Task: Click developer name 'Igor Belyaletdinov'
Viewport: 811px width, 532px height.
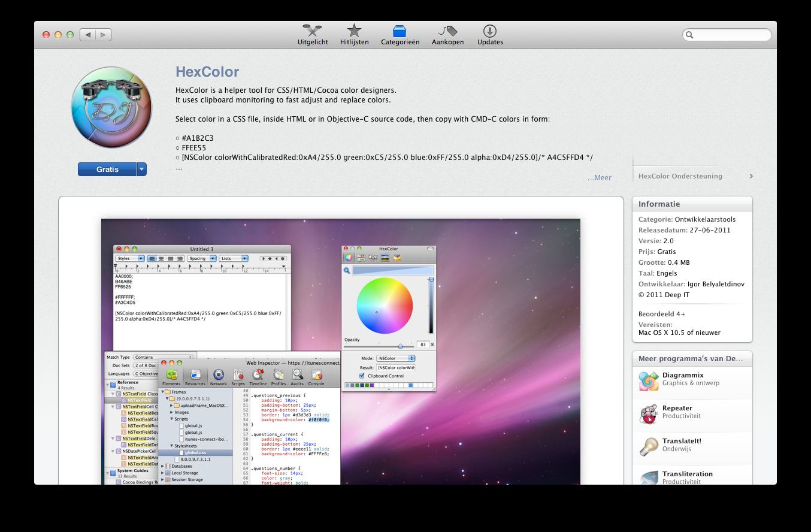Action: pyautogui.click(x=717, y=284)
